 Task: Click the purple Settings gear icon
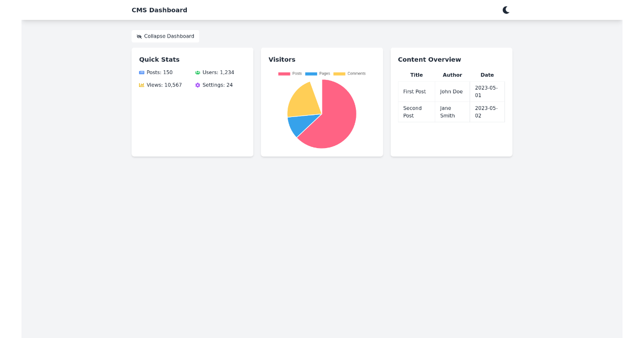[198, 85]
